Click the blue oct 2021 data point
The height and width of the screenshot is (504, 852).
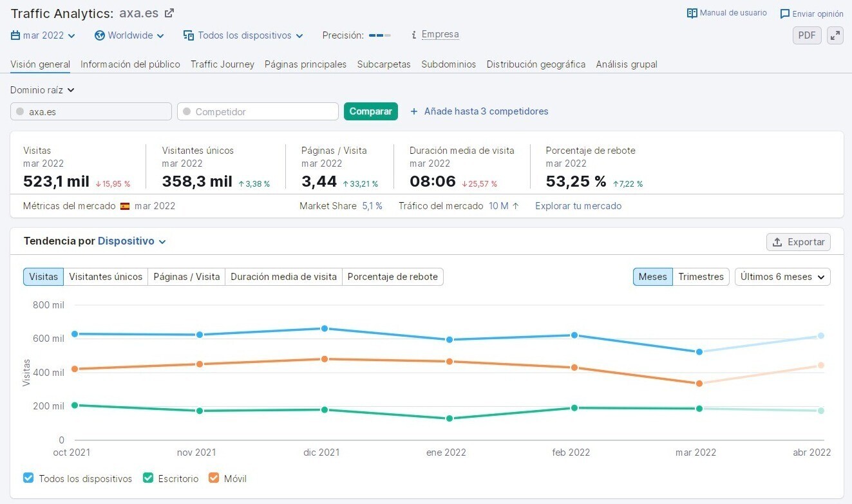click(x=75, y=334)
